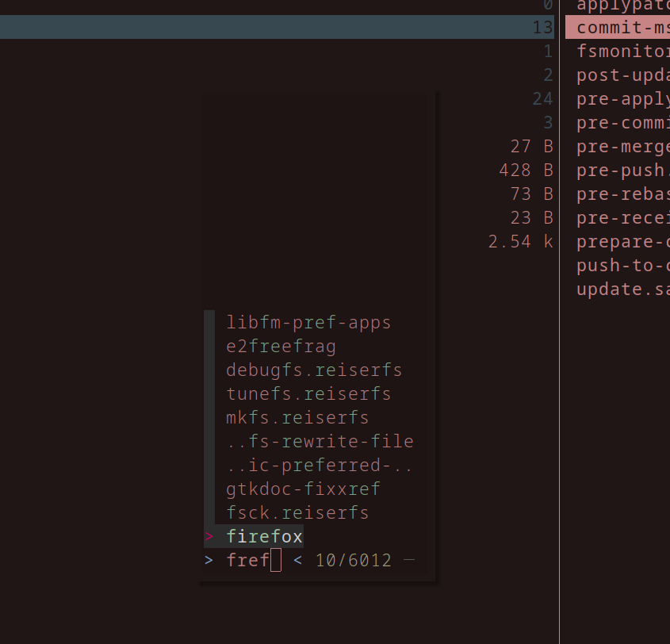Select the fsmonitor file in file pane
Screen dimensions: 670x644
622,52
